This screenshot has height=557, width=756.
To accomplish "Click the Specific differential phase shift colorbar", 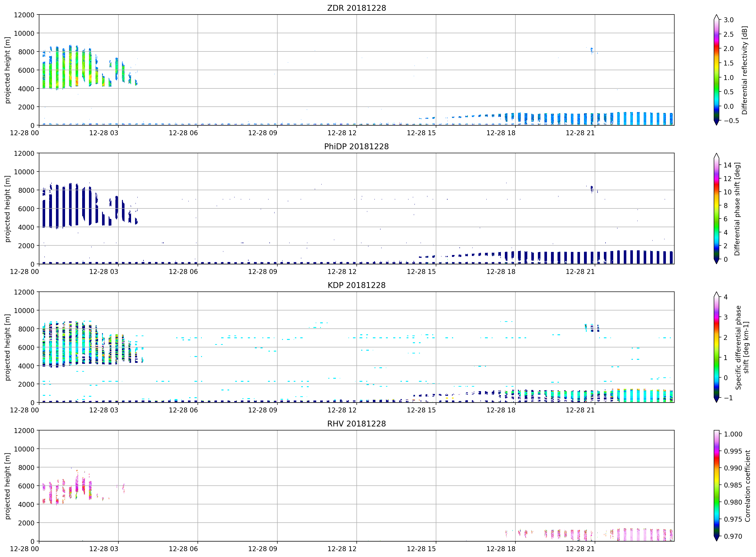I will (716, 347).
